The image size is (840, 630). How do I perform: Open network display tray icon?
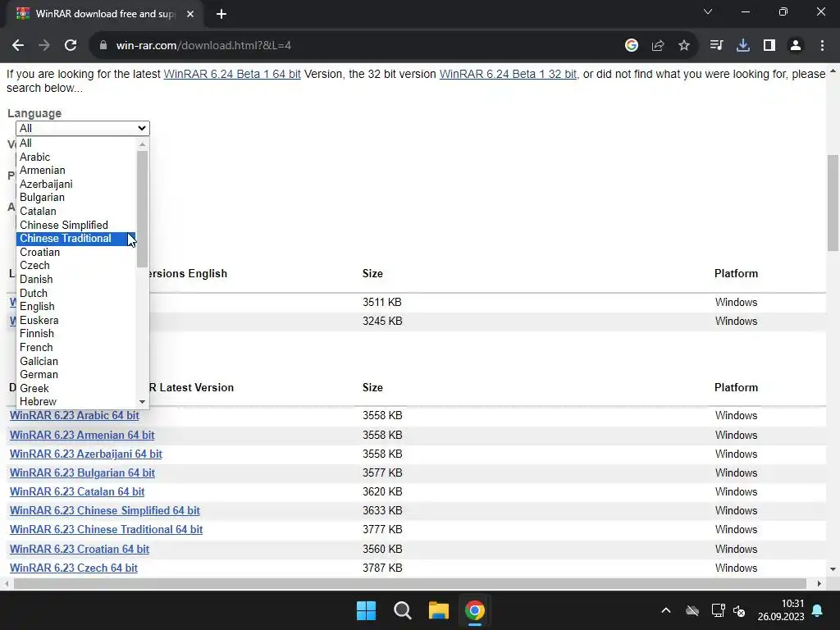click(x=718, y=610)
